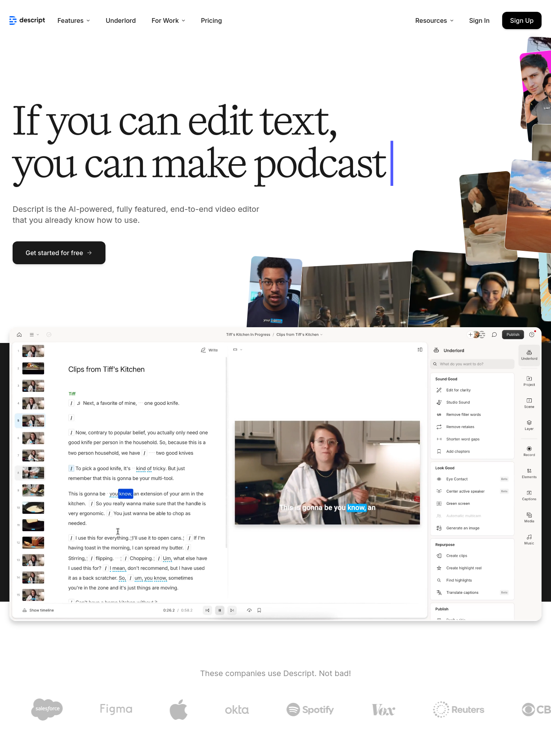Click the Underlord search input field

[x=472, y=364]
